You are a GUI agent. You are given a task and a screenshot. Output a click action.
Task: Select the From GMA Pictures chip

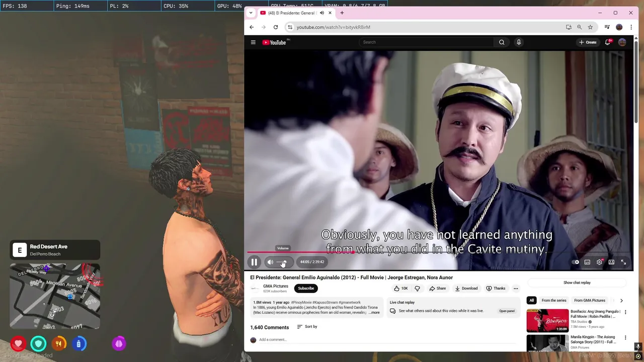(590, 301)
